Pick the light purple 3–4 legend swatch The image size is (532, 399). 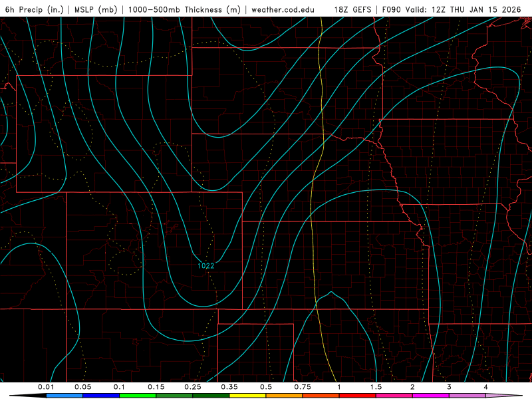point(467,396)
